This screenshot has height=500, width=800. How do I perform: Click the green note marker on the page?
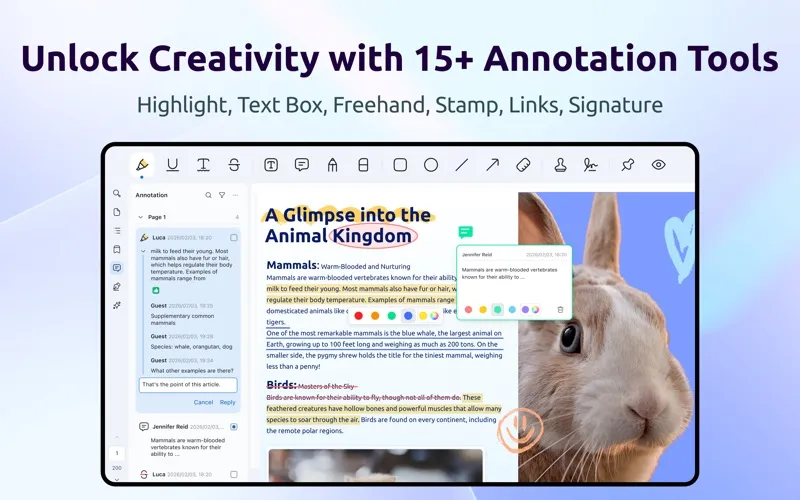click(465, 233)
